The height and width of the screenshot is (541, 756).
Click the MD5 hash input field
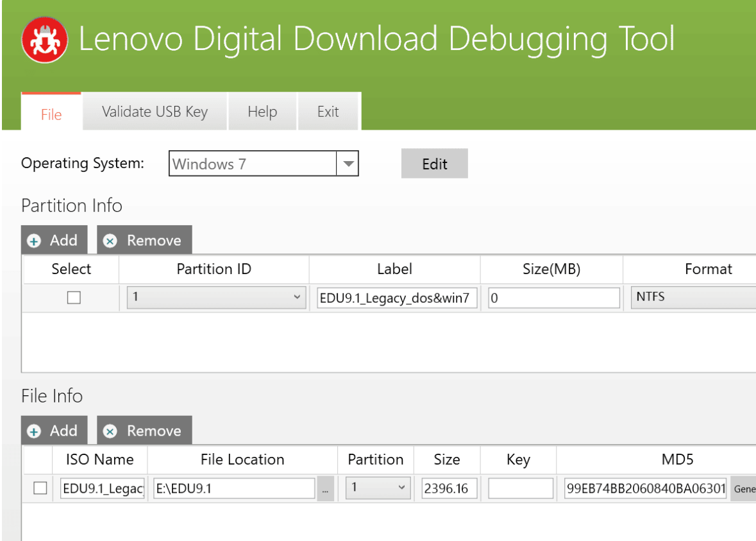tap(645, 488)
